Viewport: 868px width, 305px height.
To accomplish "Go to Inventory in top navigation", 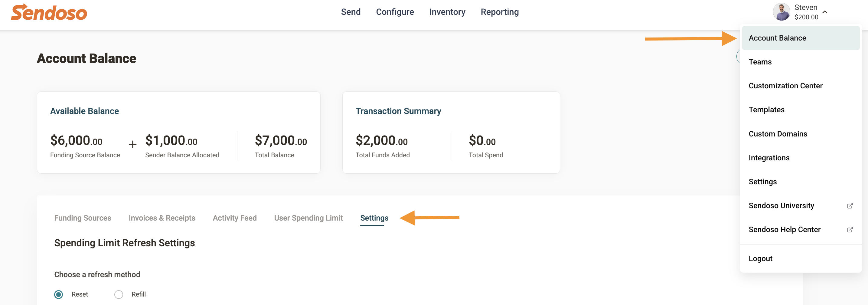I will 447,12.
